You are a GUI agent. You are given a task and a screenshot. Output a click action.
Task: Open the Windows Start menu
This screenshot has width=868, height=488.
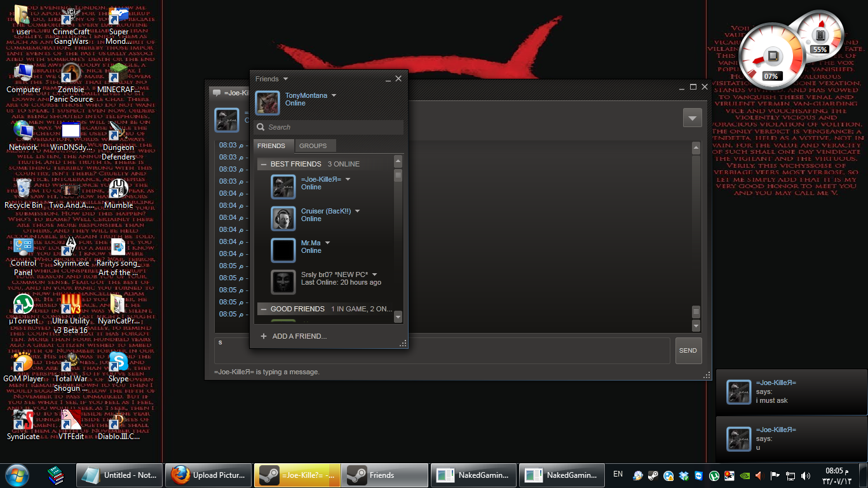[x=17, y=475]
